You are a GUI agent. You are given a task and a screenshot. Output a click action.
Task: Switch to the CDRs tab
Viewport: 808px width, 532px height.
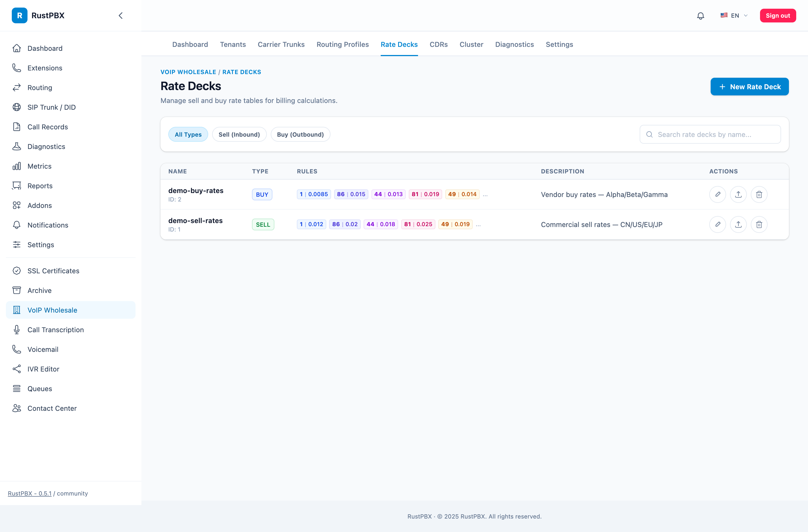438,45
